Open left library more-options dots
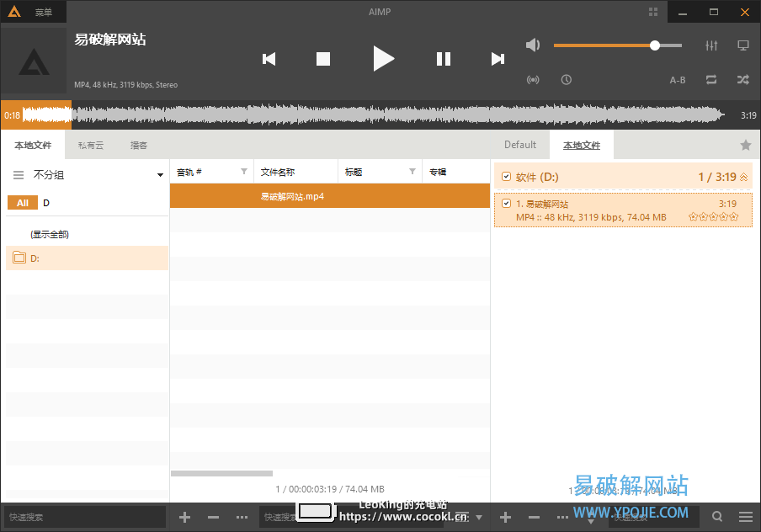 pyautogui.click(x=242, y=518)
